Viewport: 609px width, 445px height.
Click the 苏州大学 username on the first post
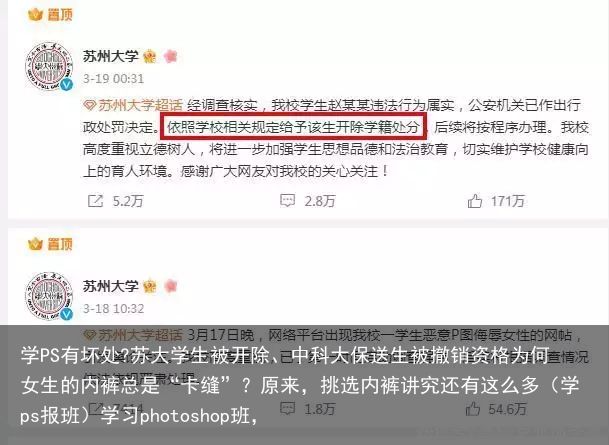click(111, 56)
